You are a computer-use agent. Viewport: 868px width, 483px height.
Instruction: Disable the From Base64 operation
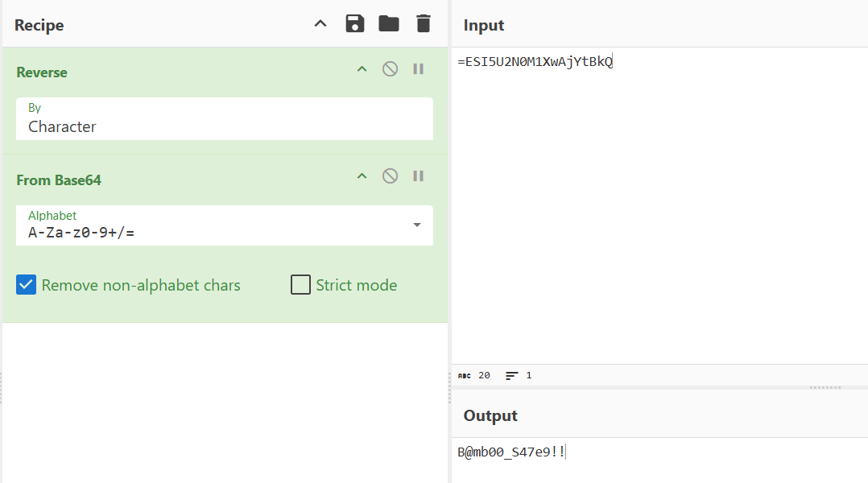[x=391, y=176]
